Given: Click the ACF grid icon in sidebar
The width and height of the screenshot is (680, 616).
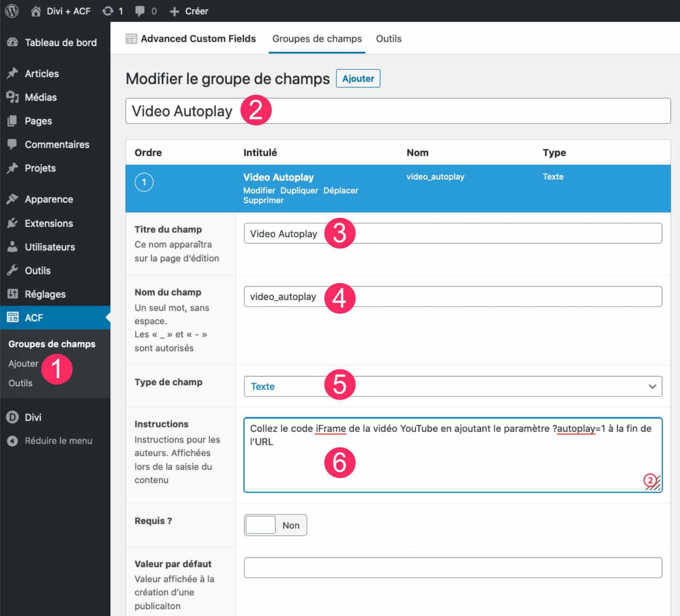Looking at the screenshot, I should point(13,317).
